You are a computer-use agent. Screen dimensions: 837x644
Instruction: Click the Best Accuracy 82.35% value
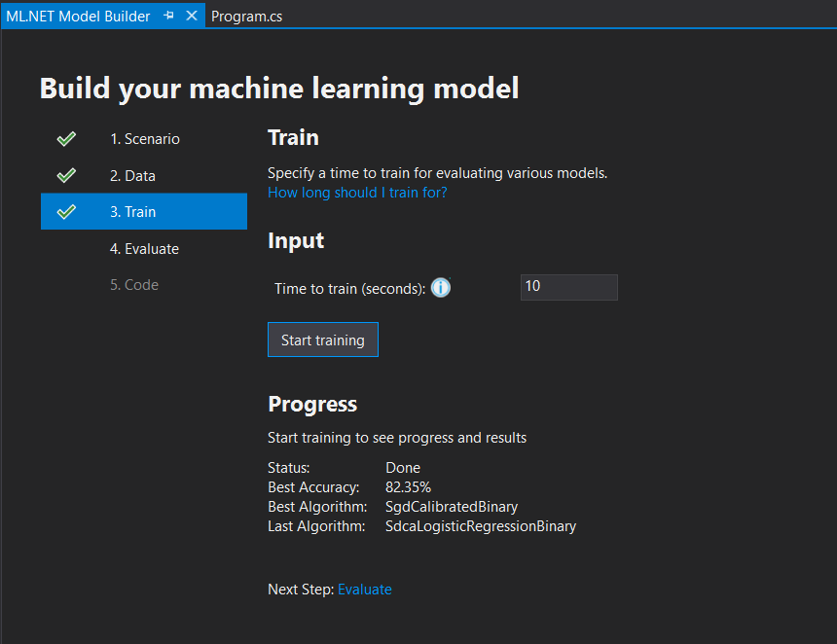(408, 486)
